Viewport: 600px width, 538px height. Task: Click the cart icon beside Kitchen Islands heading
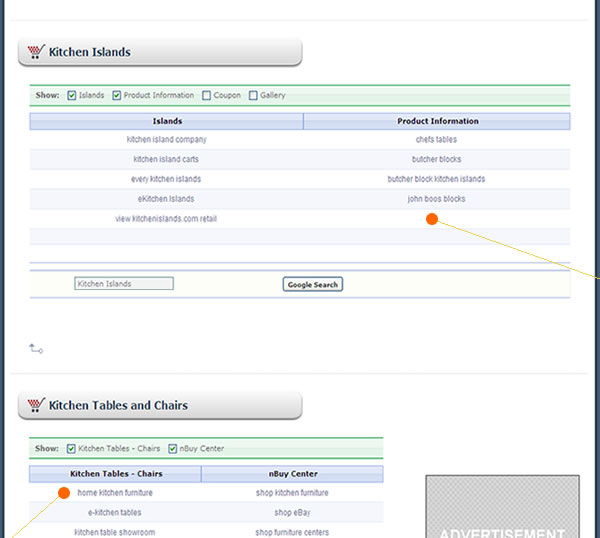(x=36, y=52)
